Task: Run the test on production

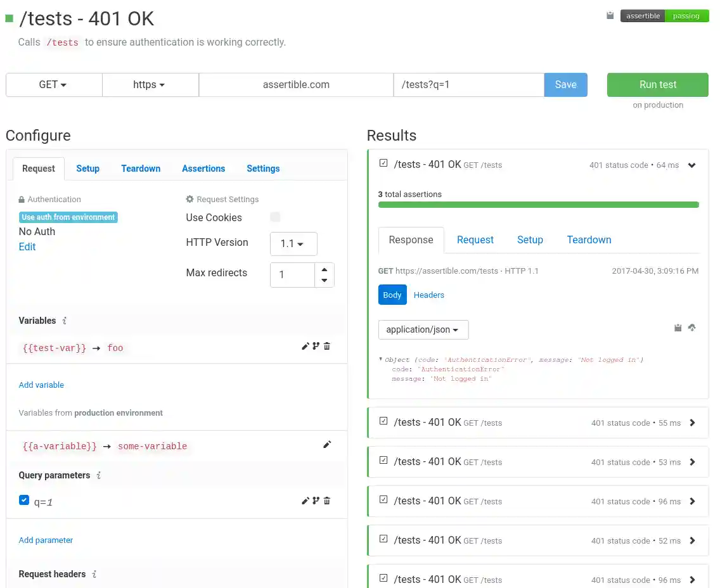Action: tap(657, 84)
